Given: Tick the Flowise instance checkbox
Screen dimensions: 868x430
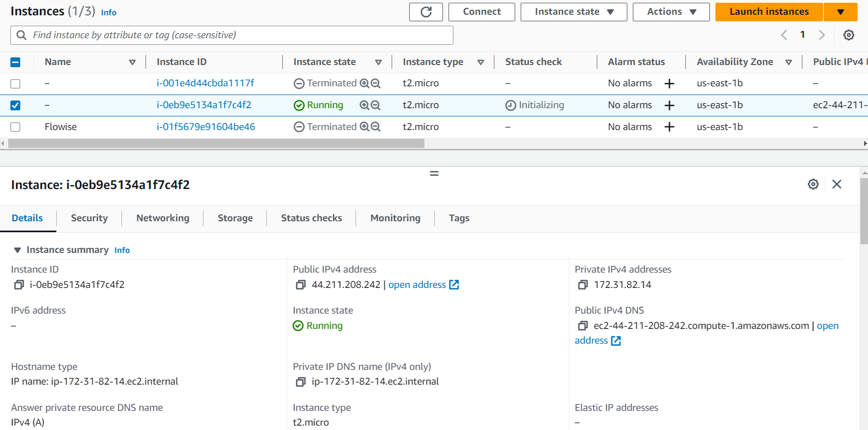Looking at the screenshot, I should (15, 127).
